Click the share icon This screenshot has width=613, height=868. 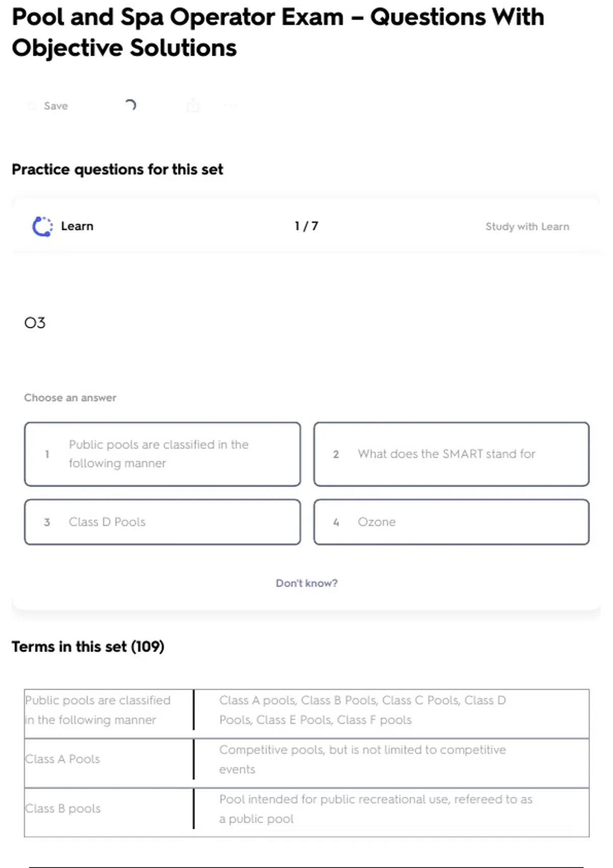tap(193, 106)
